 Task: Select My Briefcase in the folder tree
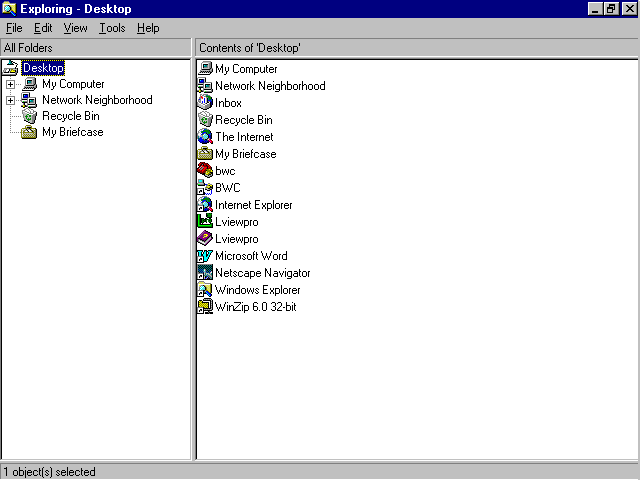coord(72,132)
